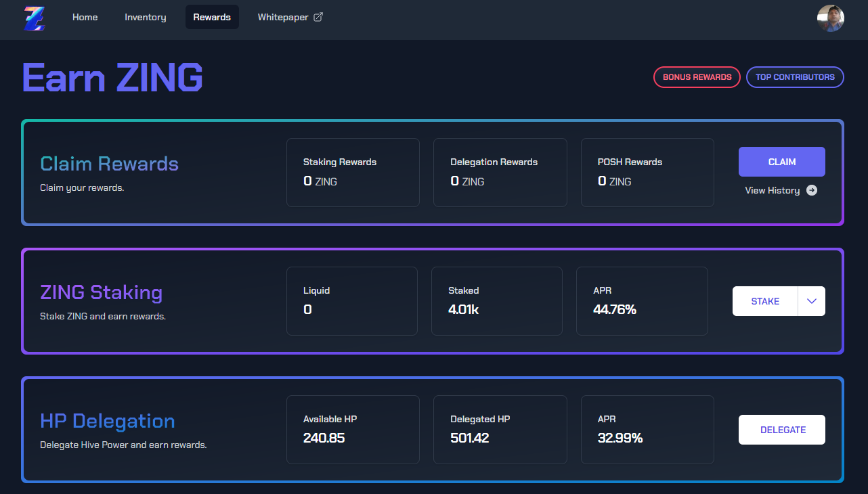Go to the Home page
Viewport: 868px width, 494px height.
[85, 17]
